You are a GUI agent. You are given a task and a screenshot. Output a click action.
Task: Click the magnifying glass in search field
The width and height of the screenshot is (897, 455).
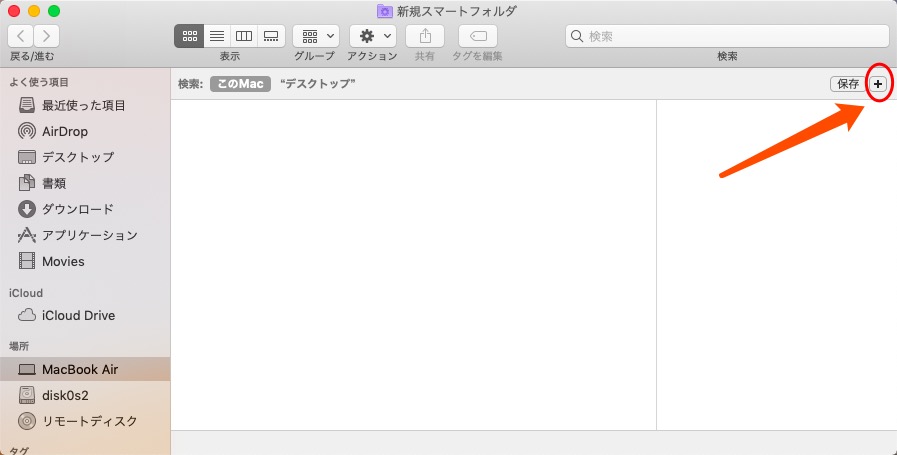click(x=577, y=36)
